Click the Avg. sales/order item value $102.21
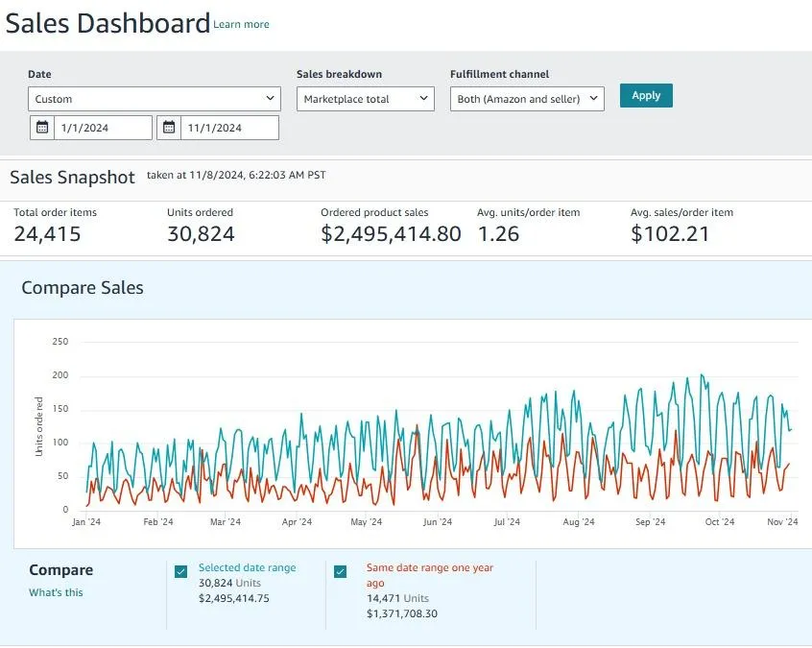Viewport: 812px width, 648px height. (670, 234)
